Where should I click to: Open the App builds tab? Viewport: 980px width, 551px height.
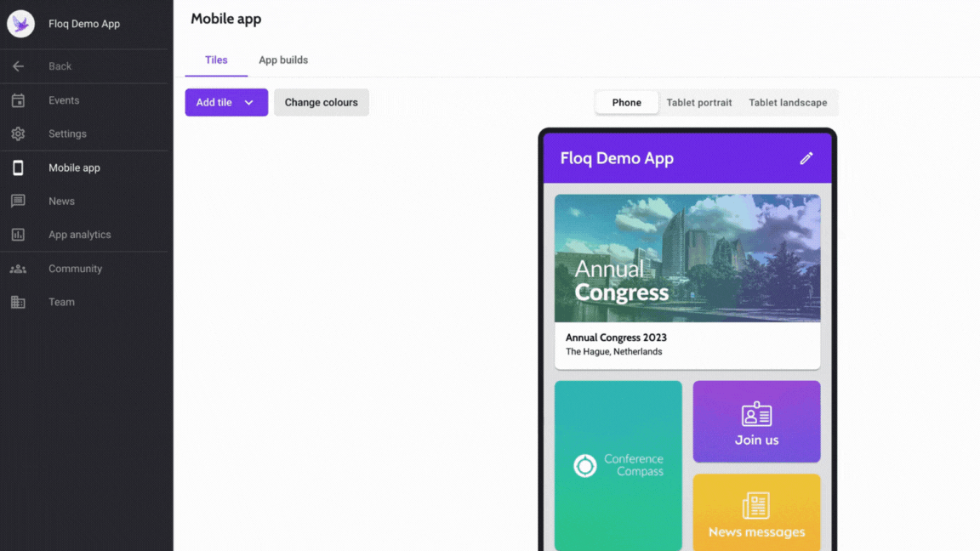[x=283, y=60]
